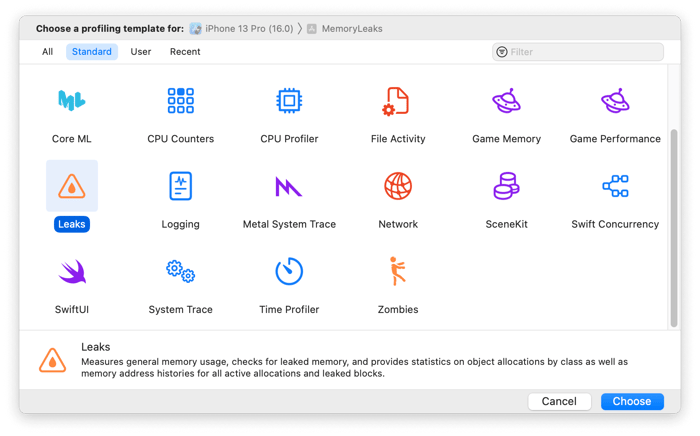Click inside the Filter search field

coord(584,52)
